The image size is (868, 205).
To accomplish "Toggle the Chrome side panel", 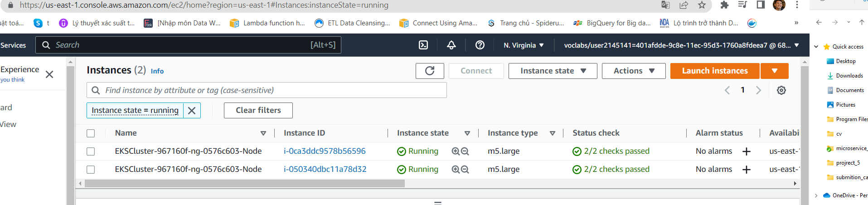I will click(x=761, y=5).
